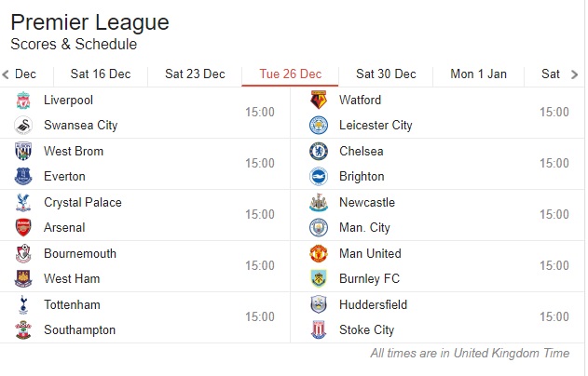The height and width of the screenshot is (376, 588).
Task: Click the Chelsea club crest
Action: 319,152
